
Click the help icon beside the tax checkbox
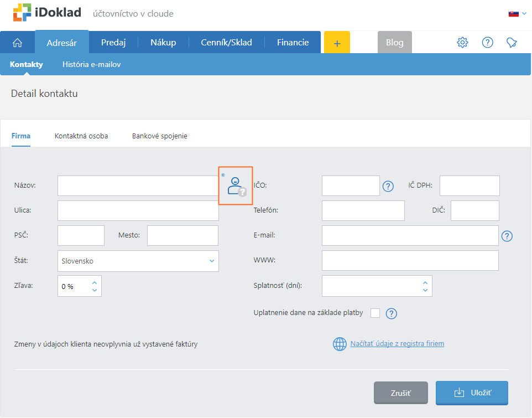point(392,313)
